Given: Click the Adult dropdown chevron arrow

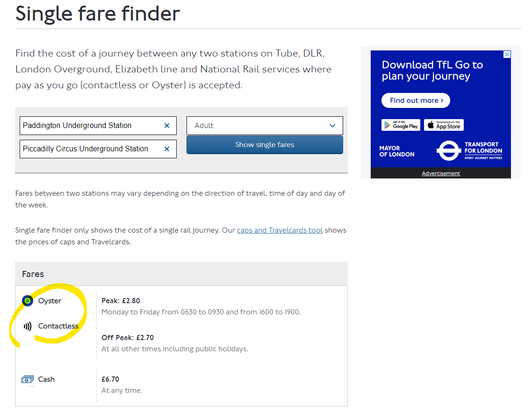Looking at the screenshot, I should [332, 126].
